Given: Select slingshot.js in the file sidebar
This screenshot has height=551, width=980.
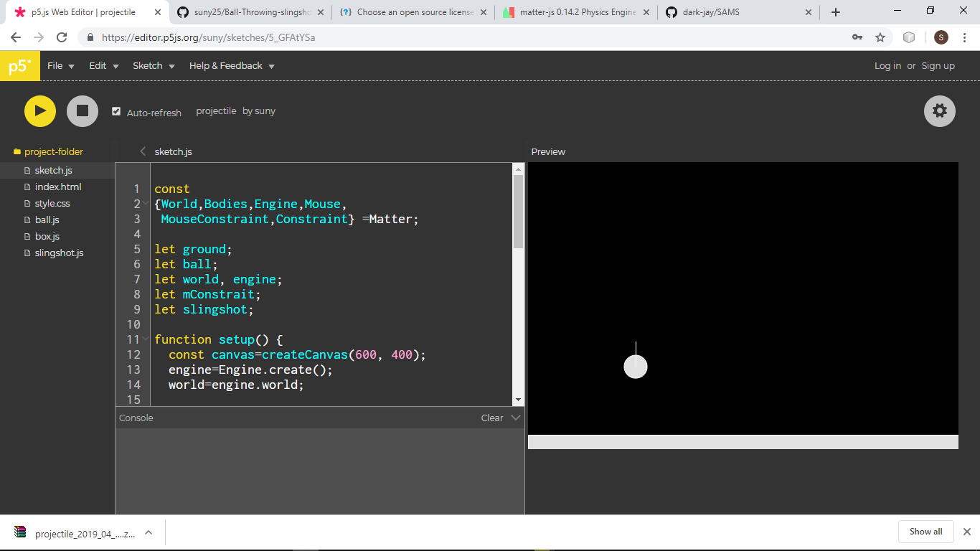Looking at the screenshot, I should (x=59, y=253).
